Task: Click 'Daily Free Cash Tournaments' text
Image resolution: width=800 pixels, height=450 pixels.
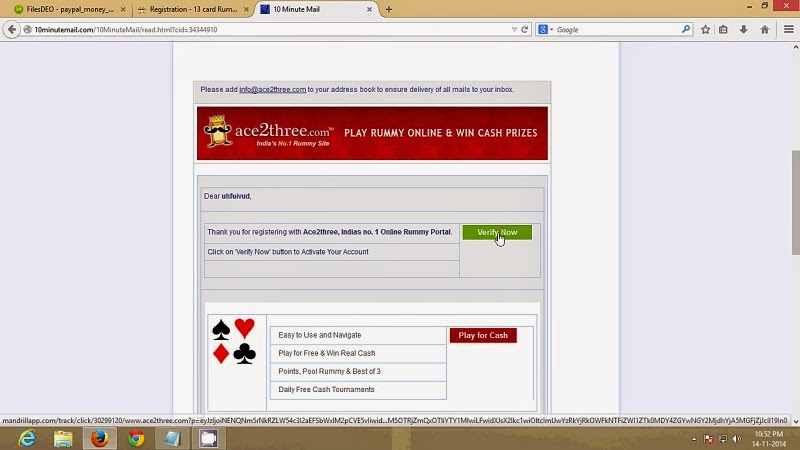Action: [x=326, y=389]
